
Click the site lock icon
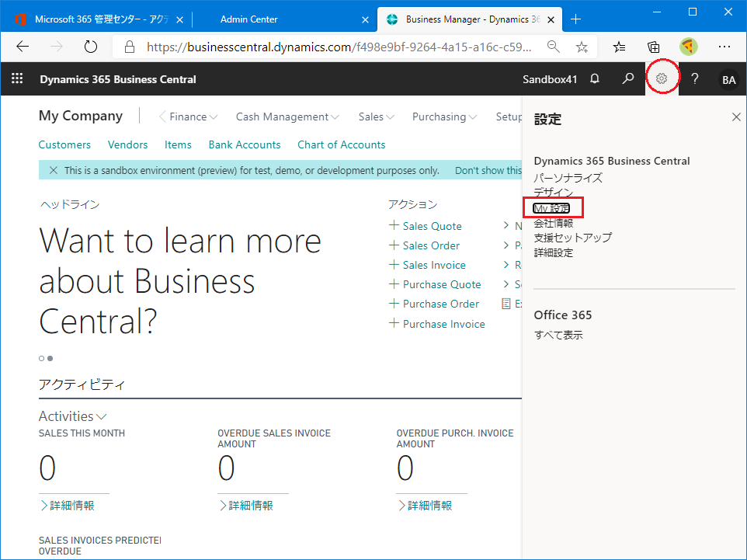(x=130, y=47)
